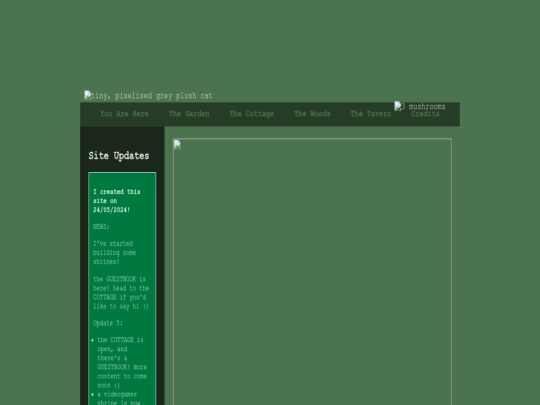Click the NEWS: label
540x405 pixels.
tap(101, 227)
